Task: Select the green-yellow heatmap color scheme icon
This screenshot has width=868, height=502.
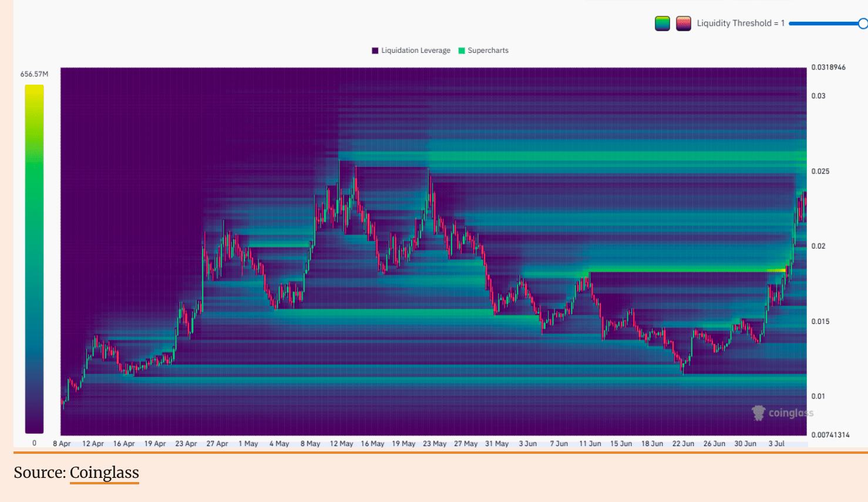Action: [x=662, y=24]
